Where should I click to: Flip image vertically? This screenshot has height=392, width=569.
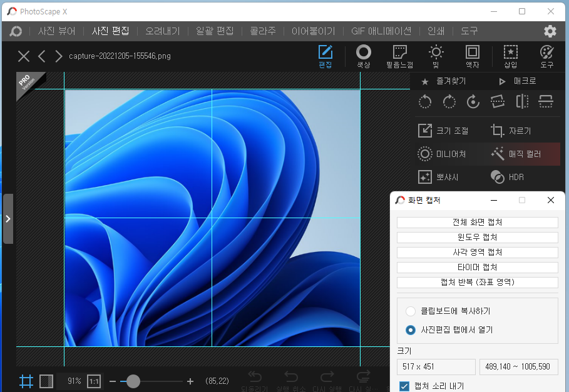click(x=546, y=102)
